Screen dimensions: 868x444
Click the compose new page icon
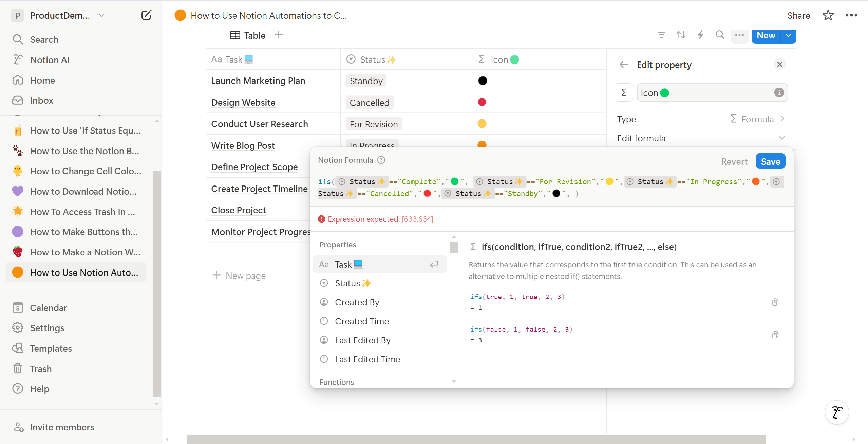(146, 15)
